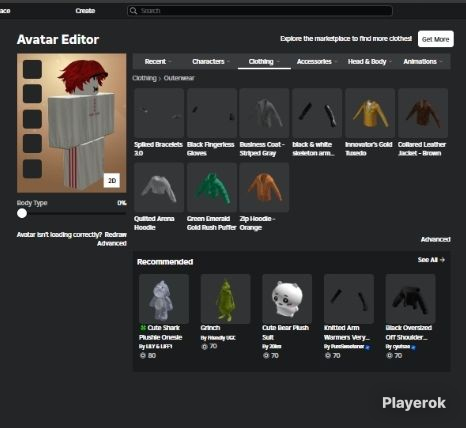Click the fifth empty avatar slot square

(32, 169)
